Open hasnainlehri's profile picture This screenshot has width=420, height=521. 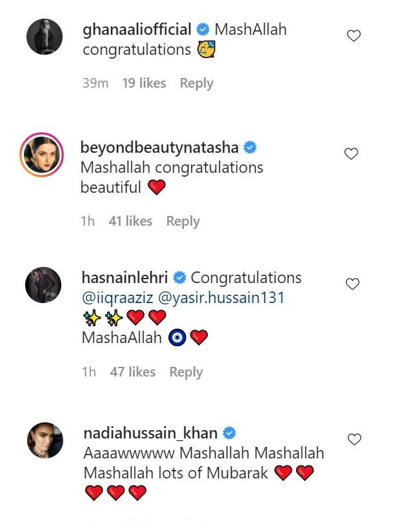click(x=43, y=285)
